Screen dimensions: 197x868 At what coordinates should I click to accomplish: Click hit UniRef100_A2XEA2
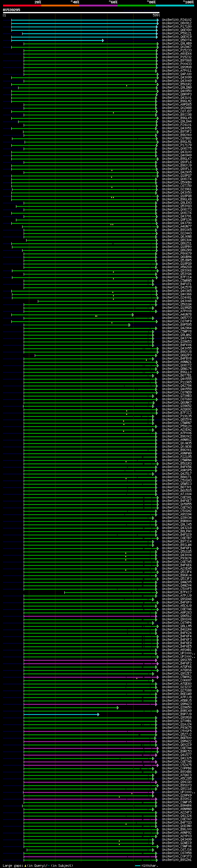pyautogui.click(x=177, y=430)
